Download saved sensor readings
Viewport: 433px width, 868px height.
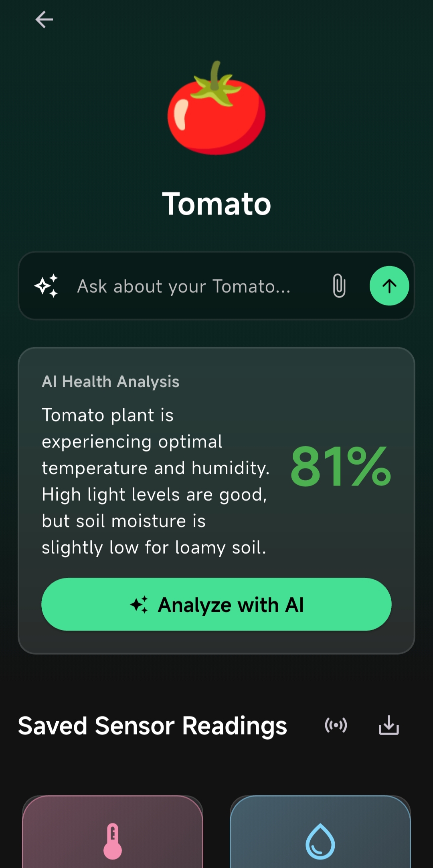(388, 725)
